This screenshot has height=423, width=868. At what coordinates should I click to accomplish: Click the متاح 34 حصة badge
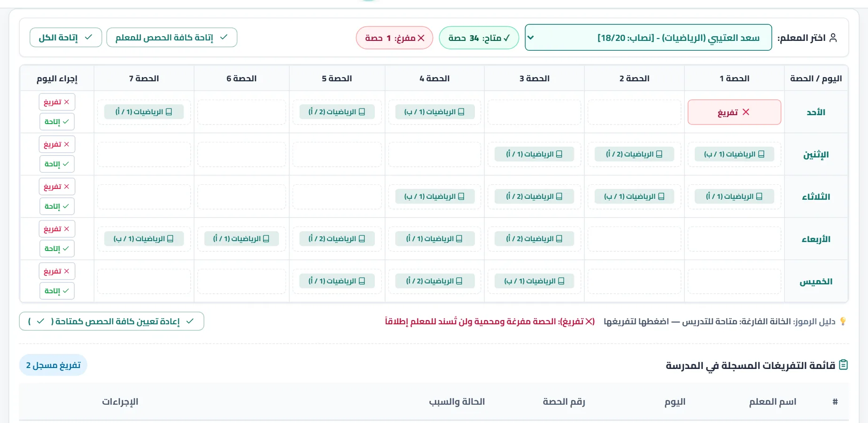coord(479,38)
